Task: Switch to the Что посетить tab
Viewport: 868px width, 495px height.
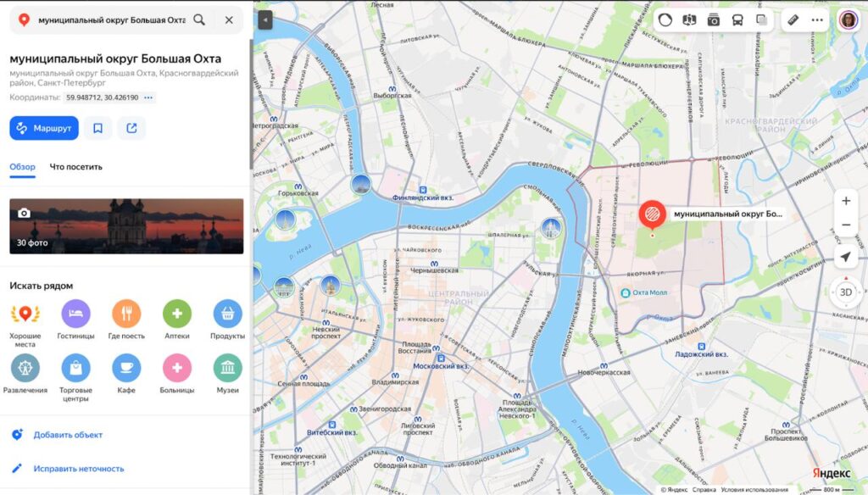Action: 75,167
